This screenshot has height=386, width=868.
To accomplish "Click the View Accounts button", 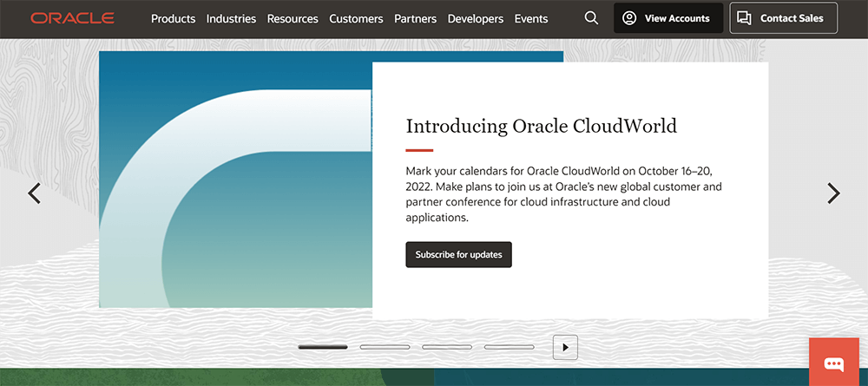I will coord(668,18).
